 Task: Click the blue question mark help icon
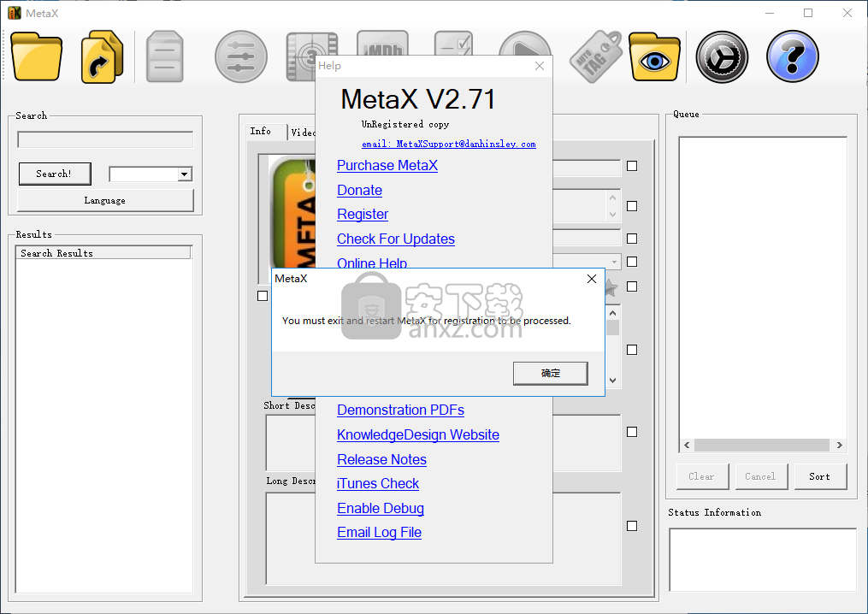[792, 56]
